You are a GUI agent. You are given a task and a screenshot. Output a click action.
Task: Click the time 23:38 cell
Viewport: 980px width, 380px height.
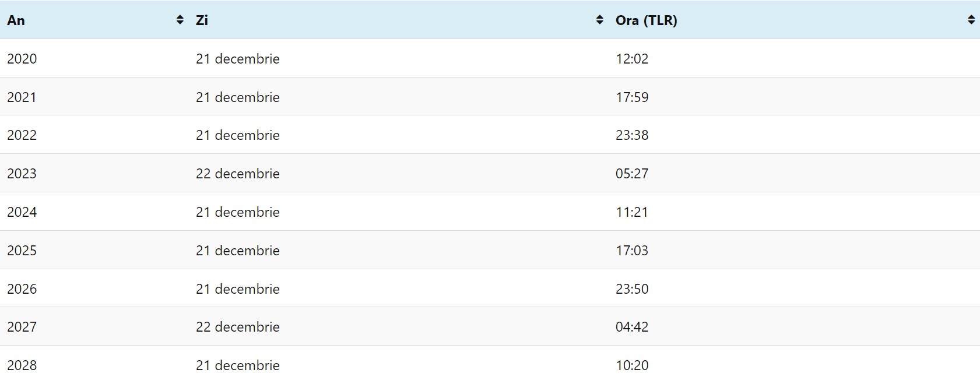coord(632,135)
